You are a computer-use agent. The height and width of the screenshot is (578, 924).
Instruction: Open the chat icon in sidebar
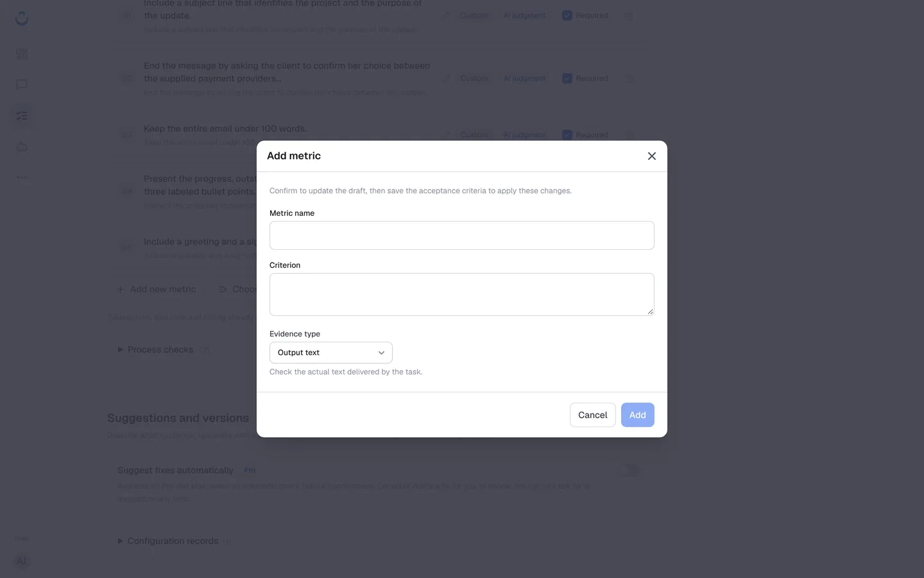click(x=22, y=85)
